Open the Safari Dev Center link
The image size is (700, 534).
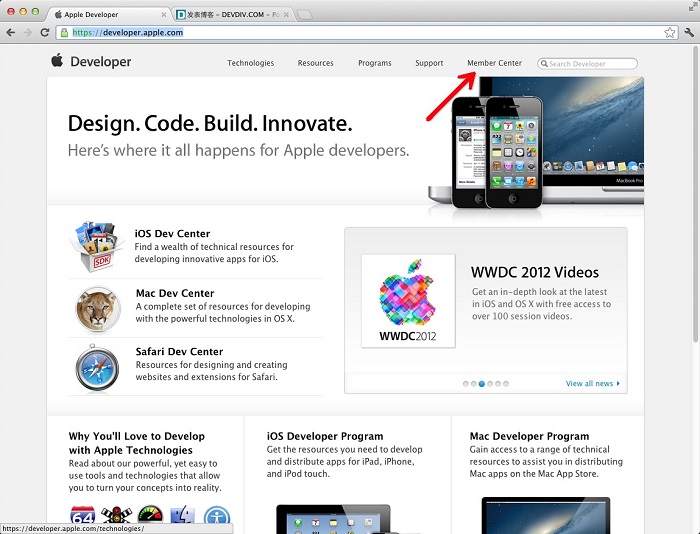pyautogui.click(x=179, y=351)
